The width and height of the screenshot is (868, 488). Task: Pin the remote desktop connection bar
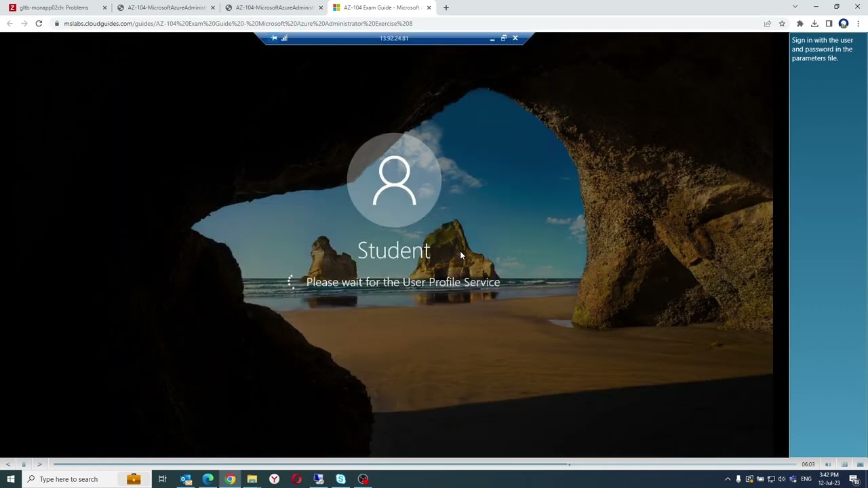(x=274, y=38)
